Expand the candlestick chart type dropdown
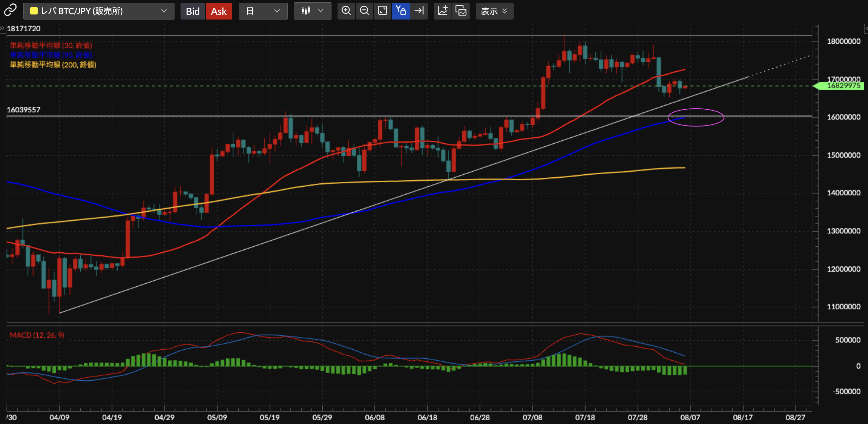Screen dimensions: 868x424 [312, 11]
